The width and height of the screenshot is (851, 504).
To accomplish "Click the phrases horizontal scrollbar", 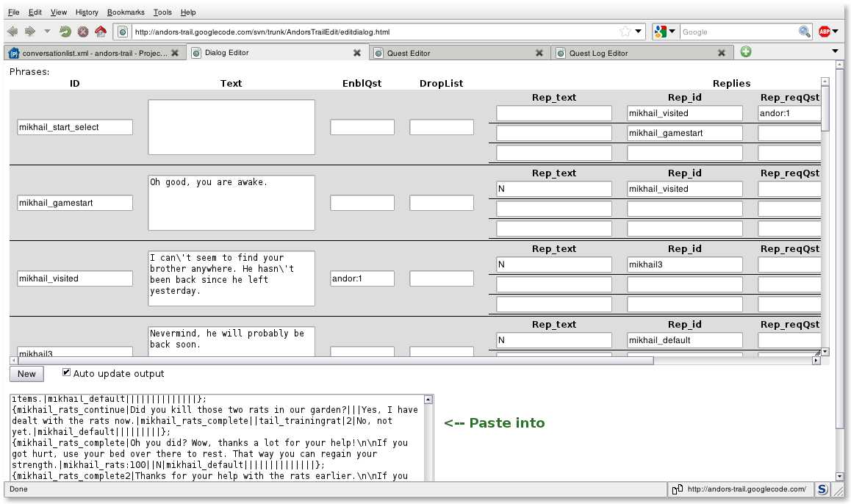I will pyautogui.click(x=331, y=361).
